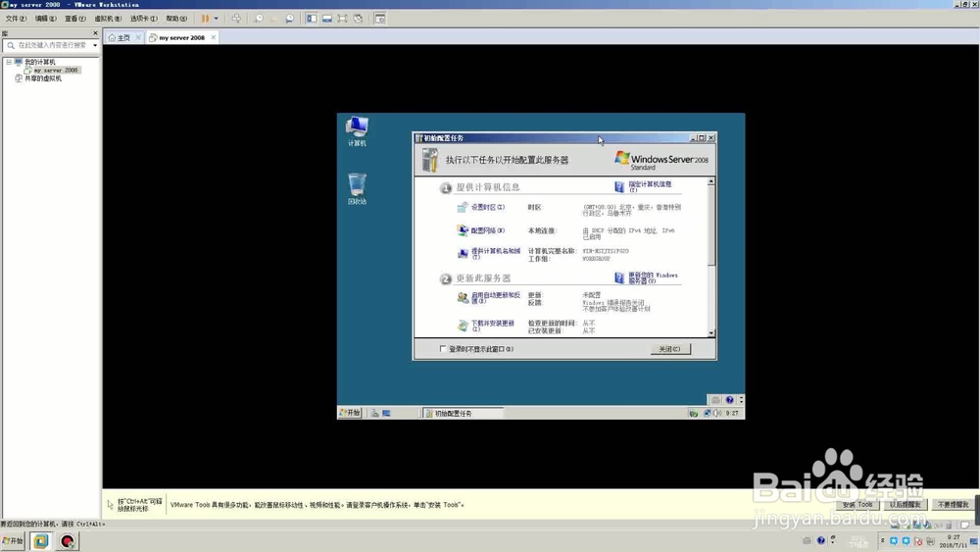This screenshot has width=980, height=552.
Task: Toggle the thumbnail bar toolbar icon
Action: click(327, 19)
